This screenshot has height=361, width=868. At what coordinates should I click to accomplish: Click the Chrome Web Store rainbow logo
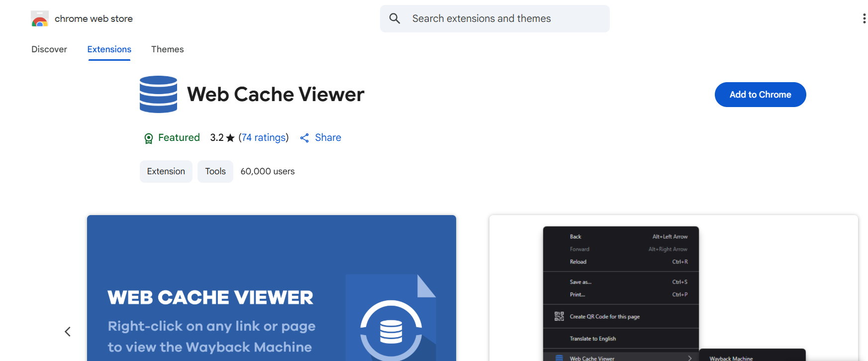point(40,19)
